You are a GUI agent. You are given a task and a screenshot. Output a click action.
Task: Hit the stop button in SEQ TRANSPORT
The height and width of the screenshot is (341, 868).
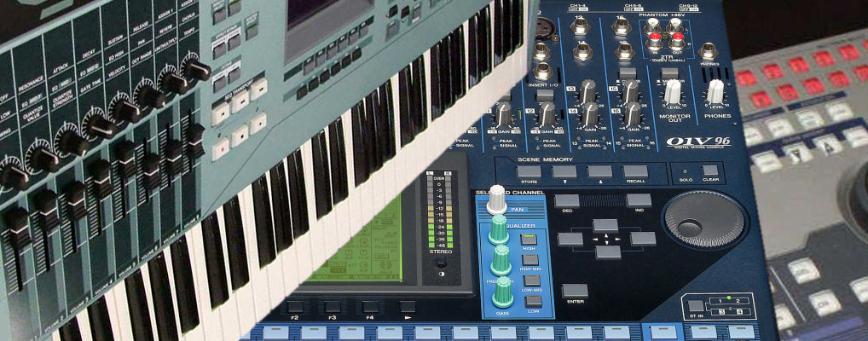[239, 136]
